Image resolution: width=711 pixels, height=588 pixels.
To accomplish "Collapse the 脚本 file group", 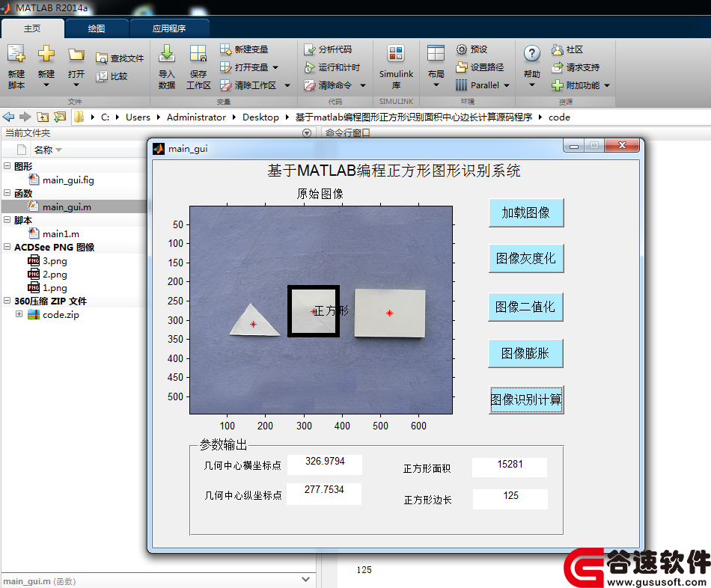I will click(7, 220).
